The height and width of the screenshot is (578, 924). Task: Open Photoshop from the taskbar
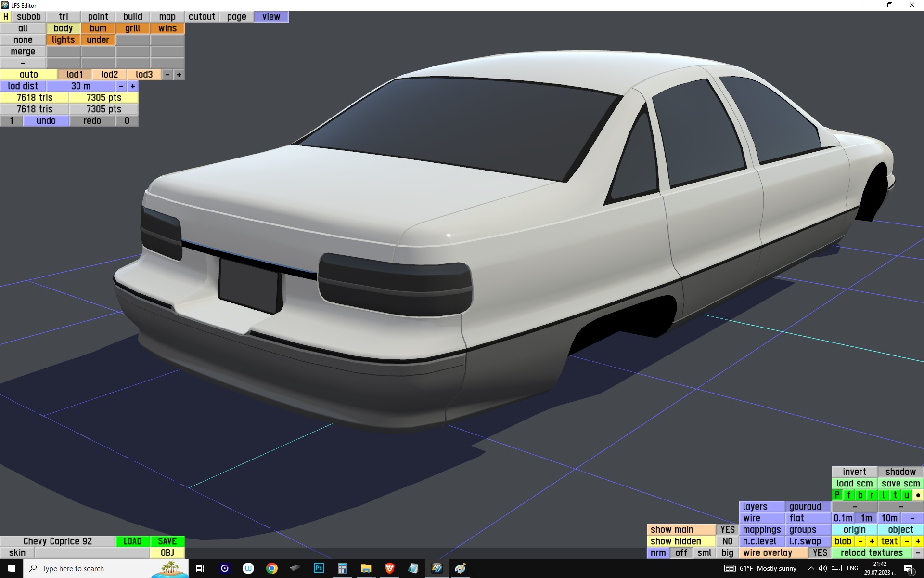(319, 568)
